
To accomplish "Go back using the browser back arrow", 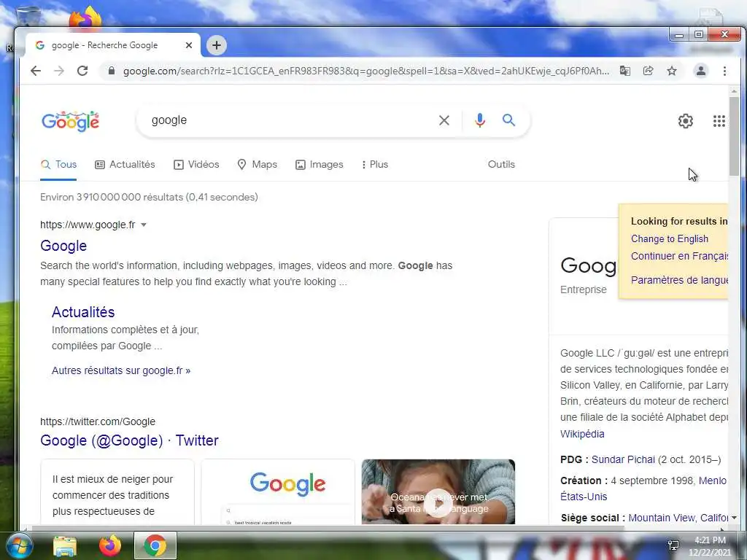I will tap(36, 71).
